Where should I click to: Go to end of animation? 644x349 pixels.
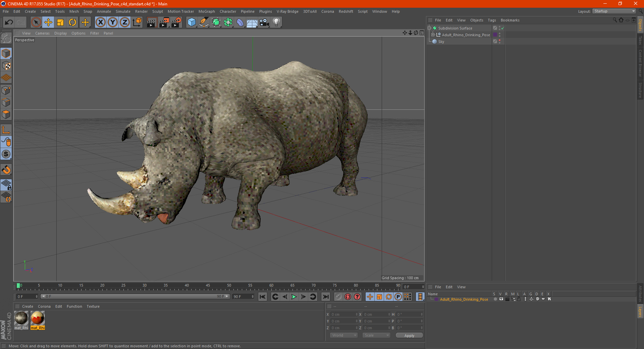pyautogui.click(x=325, y=297)
